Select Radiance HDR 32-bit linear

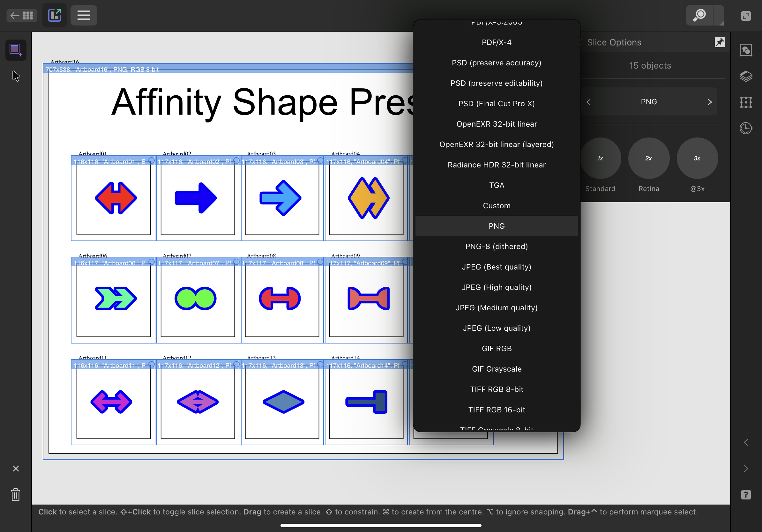[x=497, y=165]
